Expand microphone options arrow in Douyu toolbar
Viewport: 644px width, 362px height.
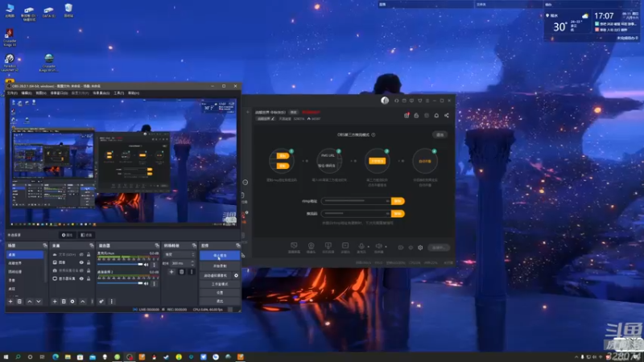coord(369,247)
